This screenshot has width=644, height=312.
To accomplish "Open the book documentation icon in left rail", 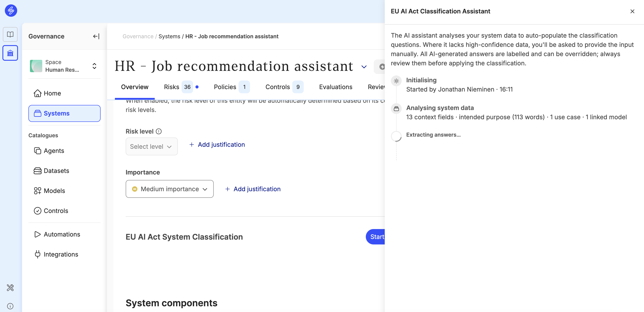I will pyautogui.click(x=10, y=34).
